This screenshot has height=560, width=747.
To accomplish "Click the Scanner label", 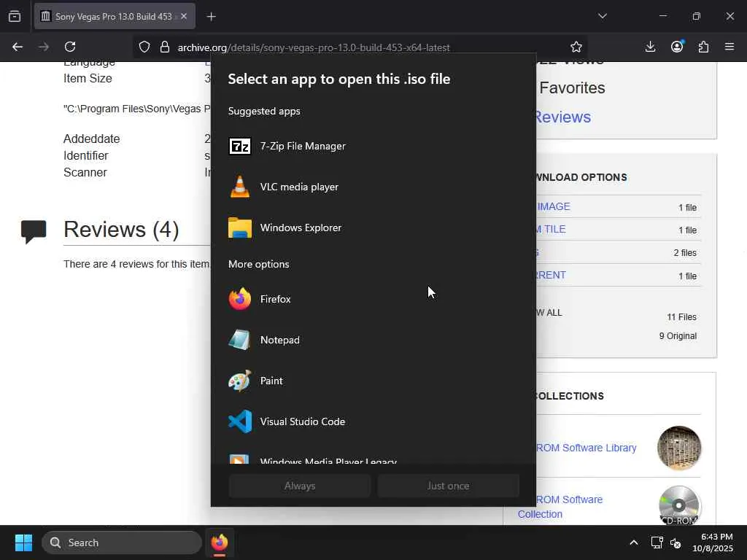I will 85,172.
